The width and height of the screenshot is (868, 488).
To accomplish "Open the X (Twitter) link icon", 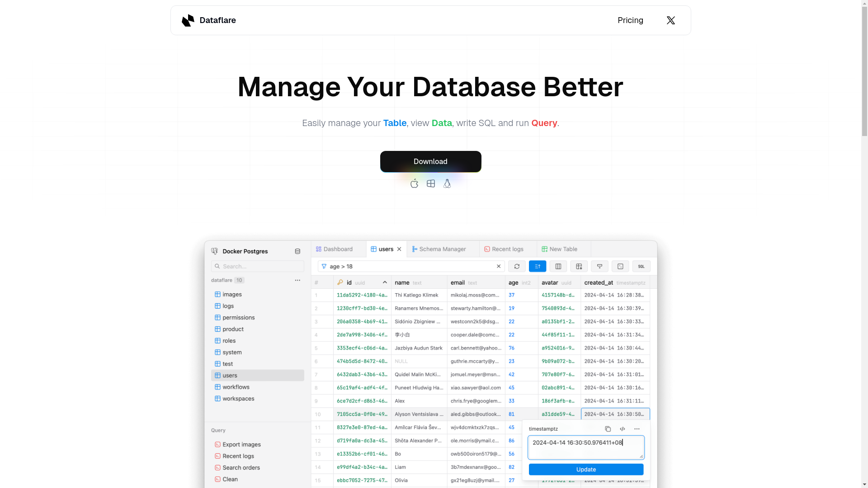I will [x=671, y=20].
